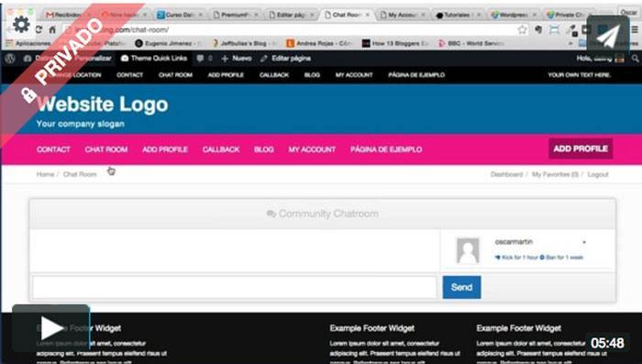Open CALLBACK in the pink navigation bar
Viewport: 642px width, 364px height.
[x=221, y=149]
